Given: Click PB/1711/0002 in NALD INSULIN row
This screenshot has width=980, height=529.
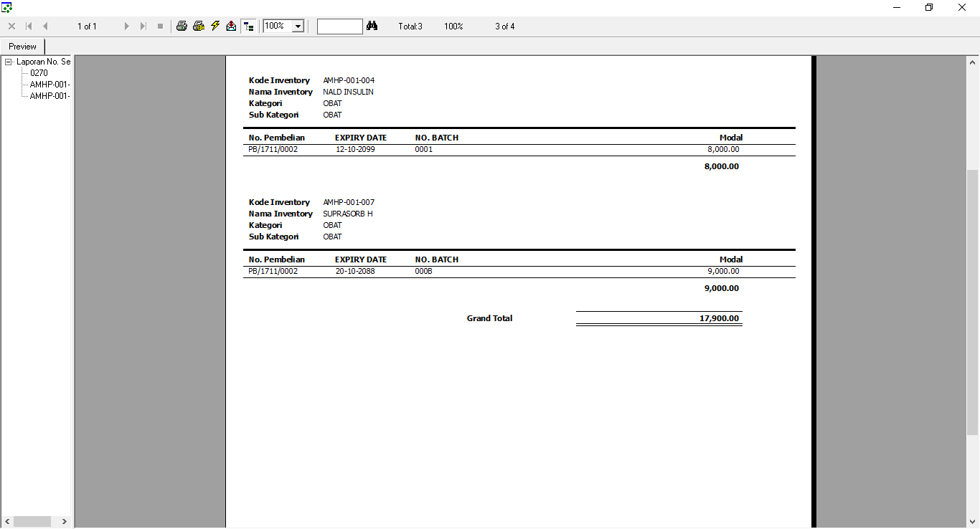Looking at the screenshot, I should (273, 150).
